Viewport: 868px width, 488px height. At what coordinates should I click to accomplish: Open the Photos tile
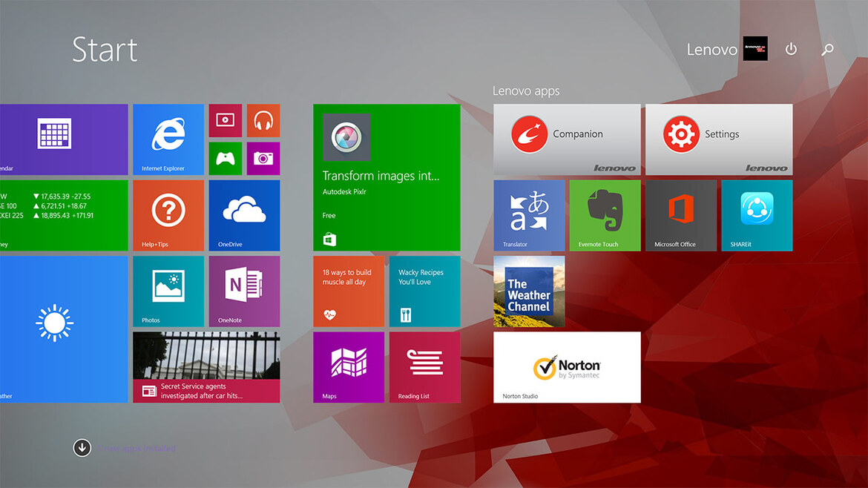point(168,291)
